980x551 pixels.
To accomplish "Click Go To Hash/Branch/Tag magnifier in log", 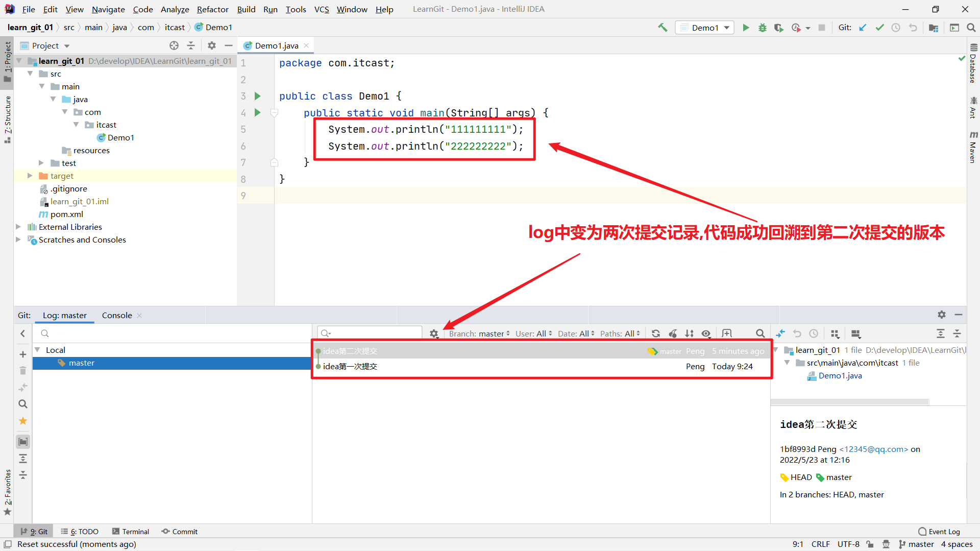I will pos(760,333).
